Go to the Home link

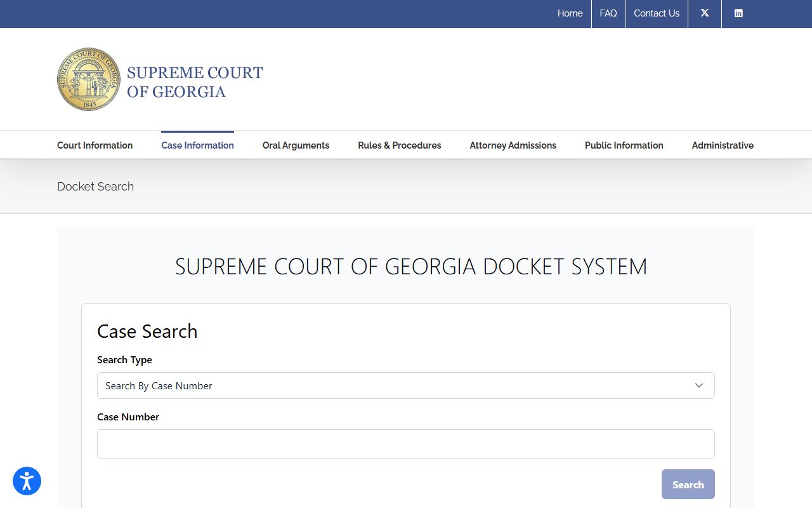(570, 13)
